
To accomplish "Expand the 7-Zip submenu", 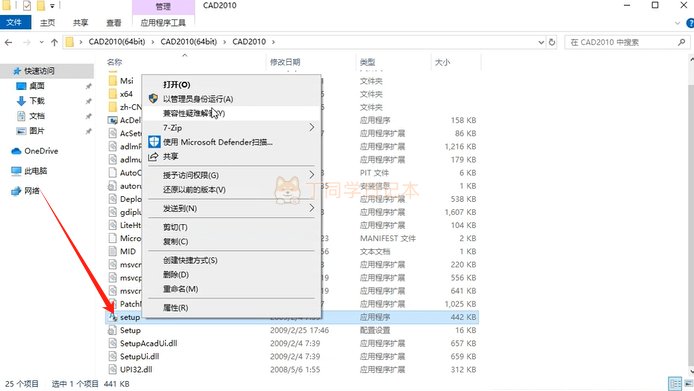I will click(233, 128).
